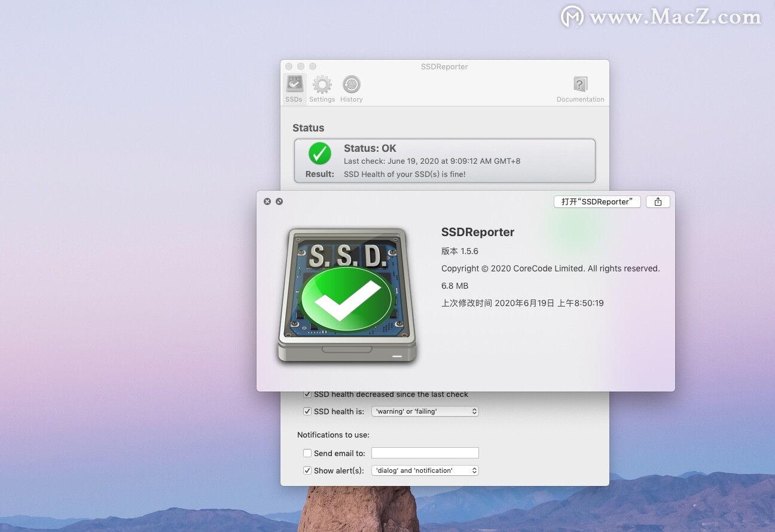Click the '6.8 MB' file size
The width and height of the screenshot is (775, 532).
[455, 286]
